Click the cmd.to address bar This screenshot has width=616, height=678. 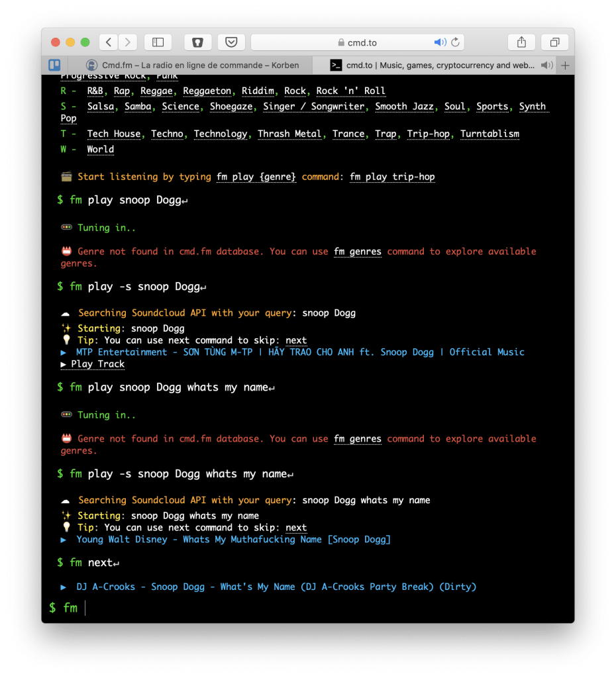pos(357,42)
